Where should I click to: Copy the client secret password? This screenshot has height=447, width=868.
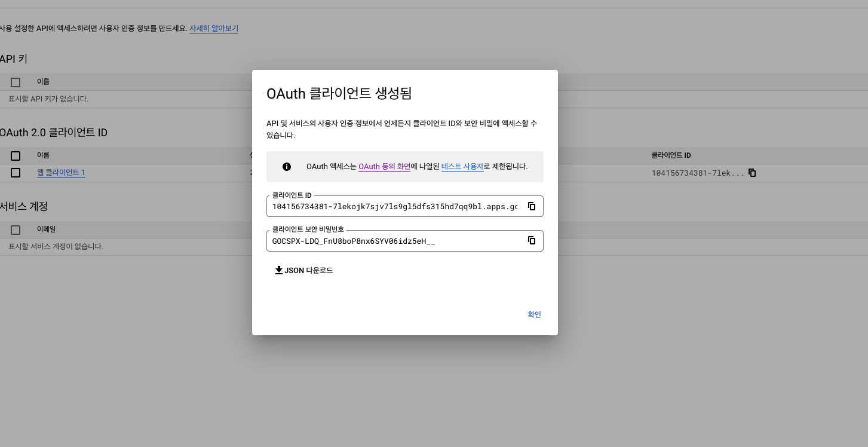(531, 240)
